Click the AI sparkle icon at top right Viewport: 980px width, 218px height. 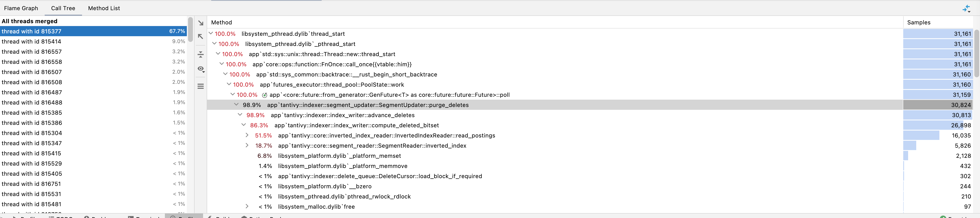point(967,8)
